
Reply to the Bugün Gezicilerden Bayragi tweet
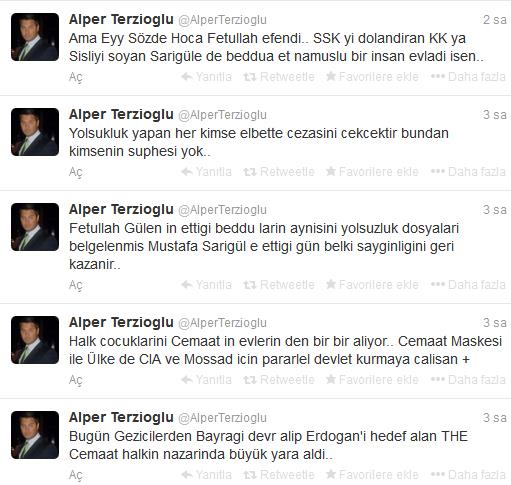[x=206, y=475]
